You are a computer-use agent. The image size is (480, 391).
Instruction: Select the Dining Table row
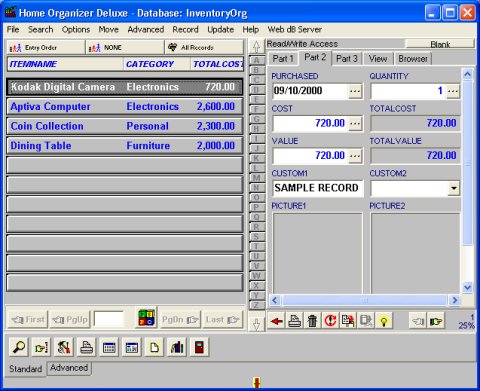coord(125,146)
